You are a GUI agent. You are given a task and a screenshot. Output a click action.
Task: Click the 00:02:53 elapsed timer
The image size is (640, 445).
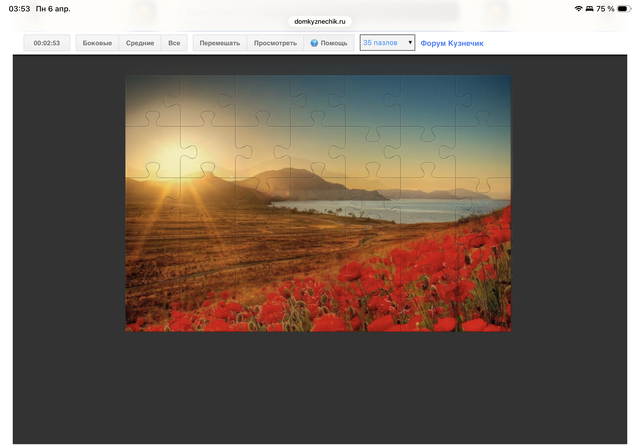(x=47, y=44)
